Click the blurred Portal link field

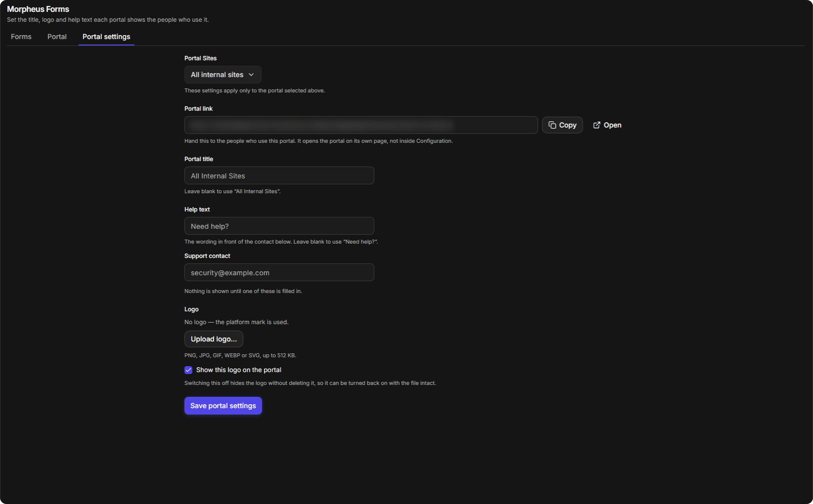pyautogui.click(x=361, y=125)
